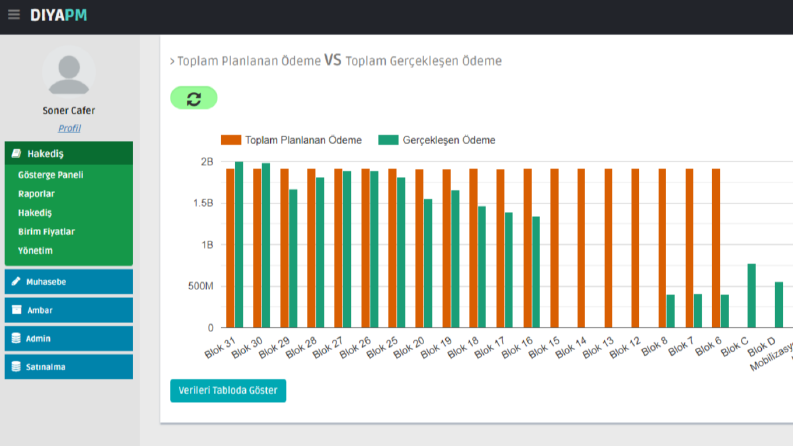Click the Blok C green bar
Viewport: 793px width, 446px height.
(752, 296)
